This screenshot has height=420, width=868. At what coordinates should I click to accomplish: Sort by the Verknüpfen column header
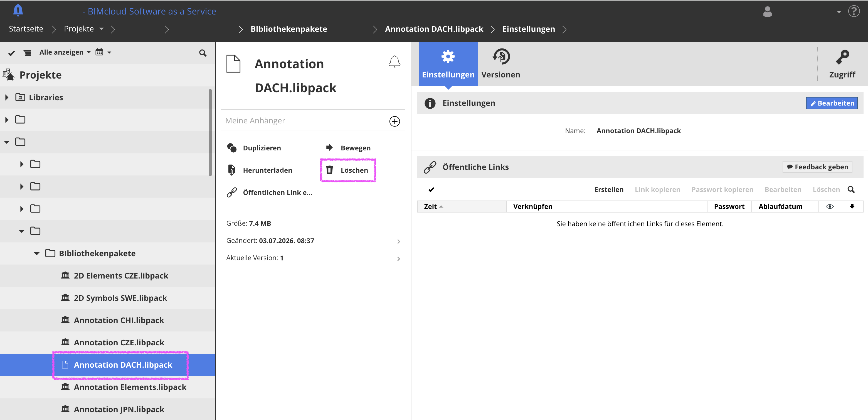606,206
